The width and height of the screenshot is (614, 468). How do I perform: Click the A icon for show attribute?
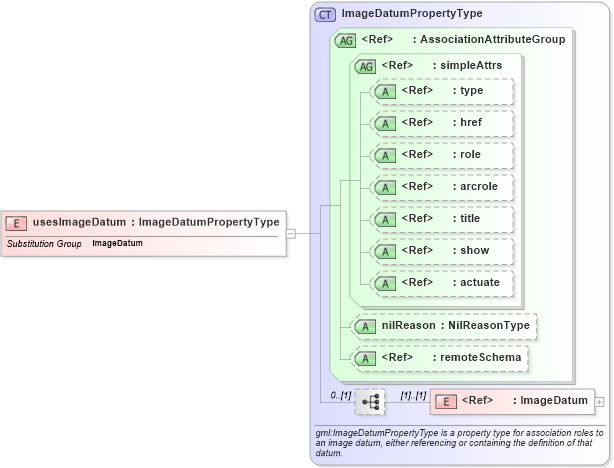tap(385, 251)
